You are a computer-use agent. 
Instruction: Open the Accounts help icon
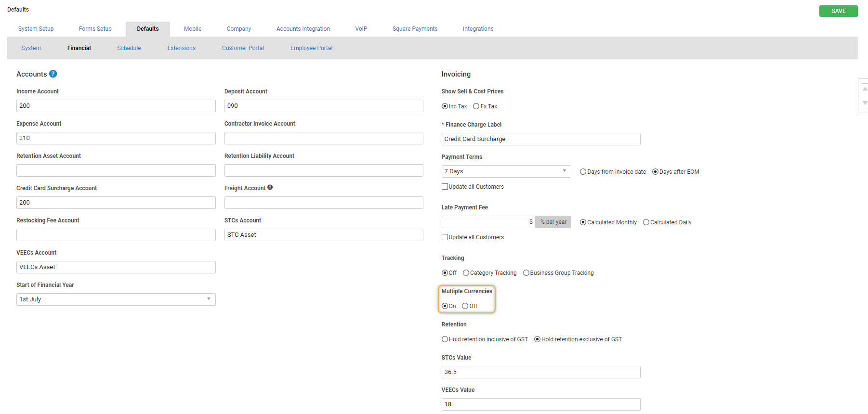(53, 74)
